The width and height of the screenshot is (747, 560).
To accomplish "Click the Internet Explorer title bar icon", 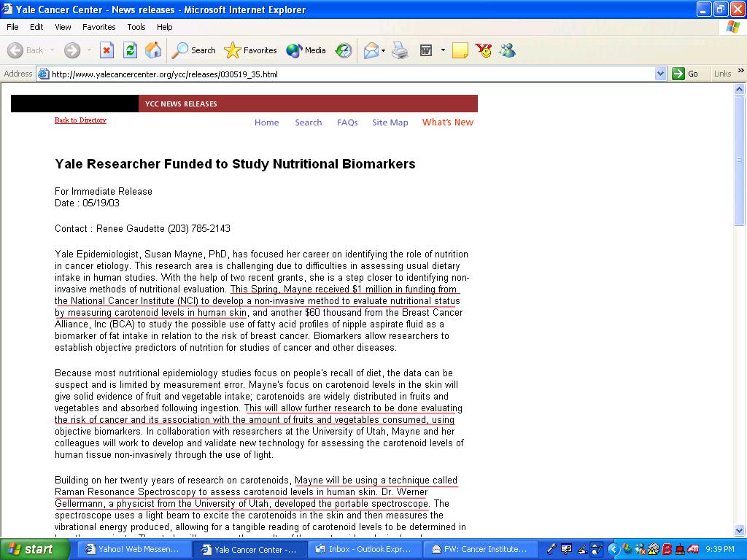I will 7,9.
